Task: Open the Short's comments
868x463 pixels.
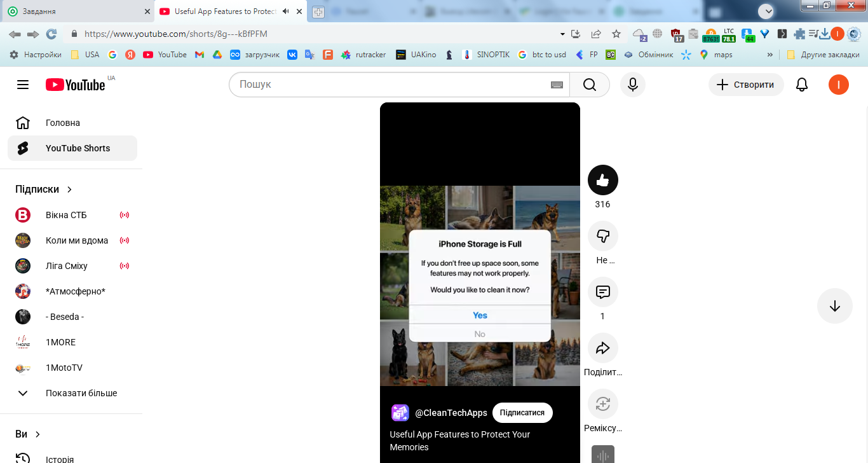Action: (x=603, y=293)
